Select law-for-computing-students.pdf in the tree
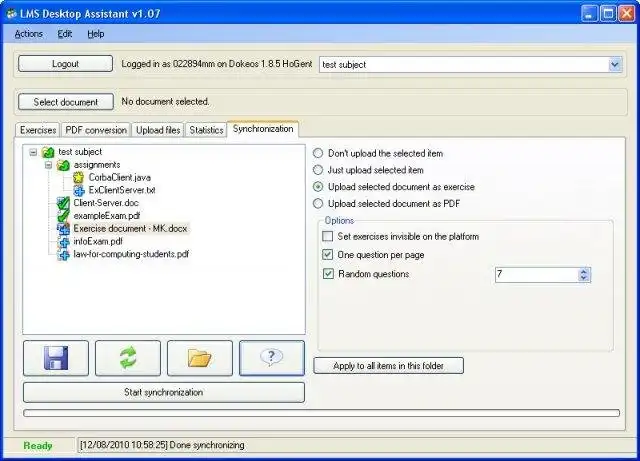 [131, 254]
